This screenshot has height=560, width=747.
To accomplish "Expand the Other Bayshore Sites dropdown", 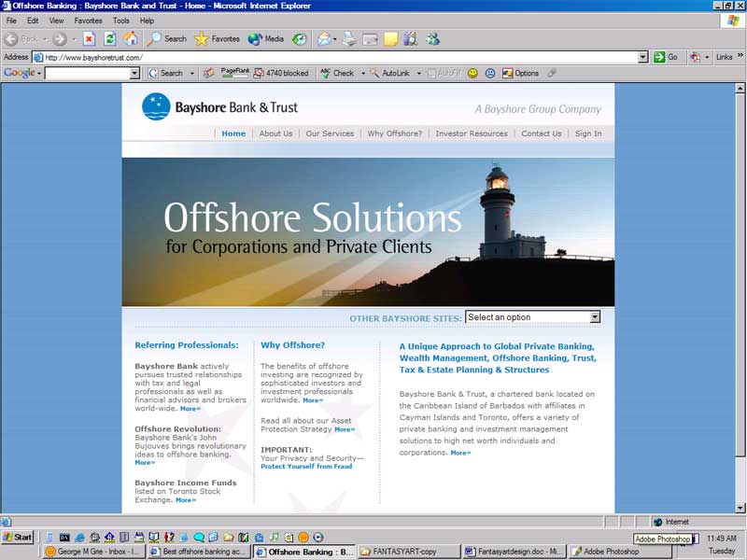I will [x=595, y=317].
